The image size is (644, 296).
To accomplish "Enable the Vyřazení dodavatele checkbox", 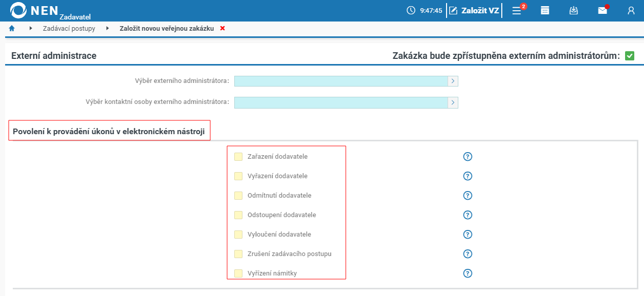I will coord(238,176).
